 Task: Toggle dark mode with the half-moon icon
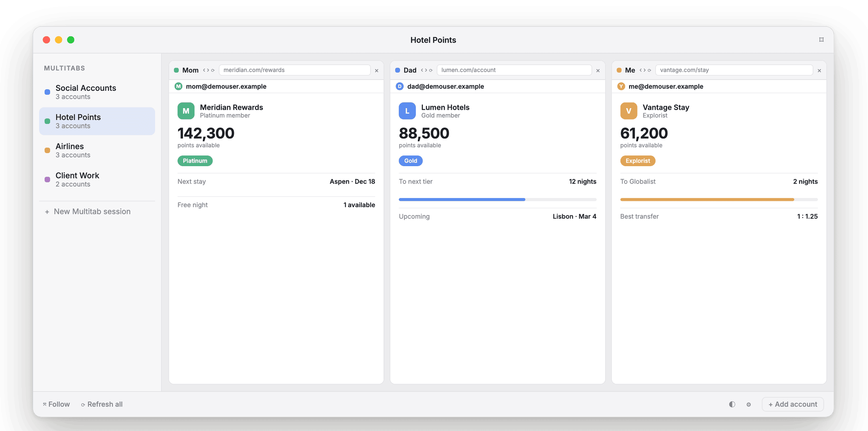(732, 404)
